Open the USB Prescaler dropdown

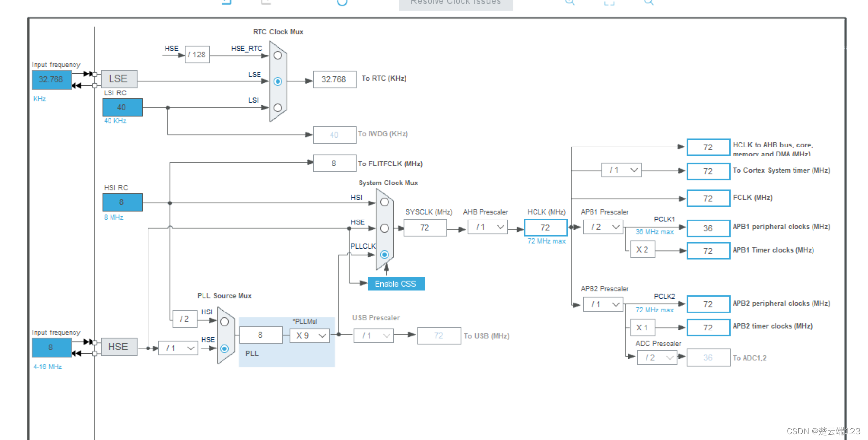(x=374, y=336)
